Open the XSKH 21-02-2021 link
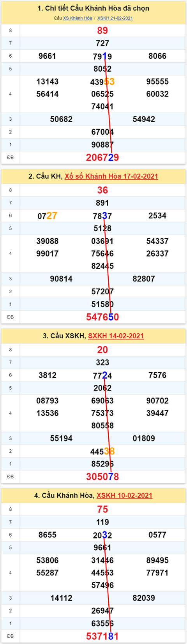The image size is (187, 644). click(115, 18)
